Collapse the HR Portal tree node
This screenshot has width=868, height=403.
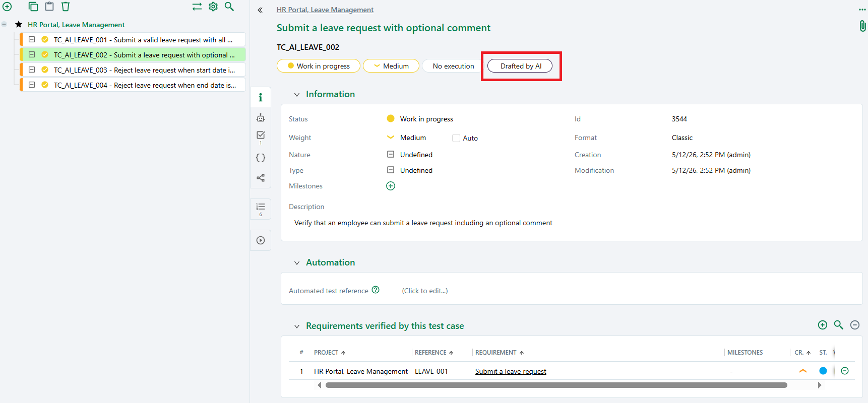click(4, 24)
